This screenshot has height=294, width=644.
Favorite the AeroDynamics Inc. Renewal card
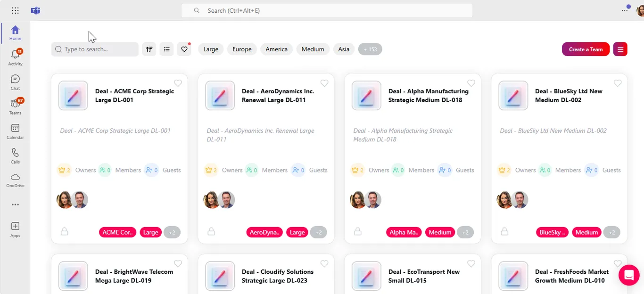click(x=324, y=83)
